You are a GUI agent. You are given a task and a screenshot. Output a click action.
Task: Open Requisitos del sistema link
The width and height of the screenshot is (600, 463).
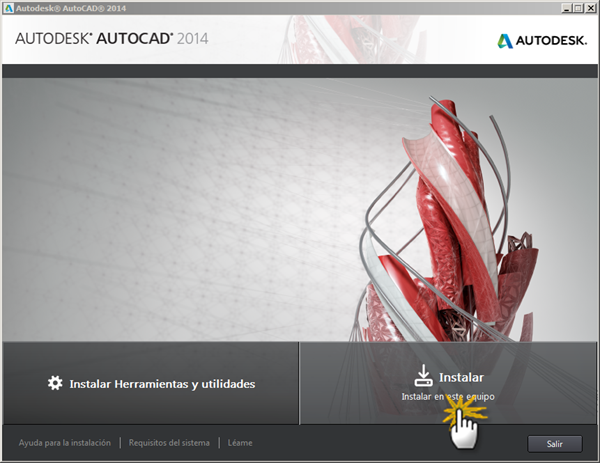tap(169, 443)
